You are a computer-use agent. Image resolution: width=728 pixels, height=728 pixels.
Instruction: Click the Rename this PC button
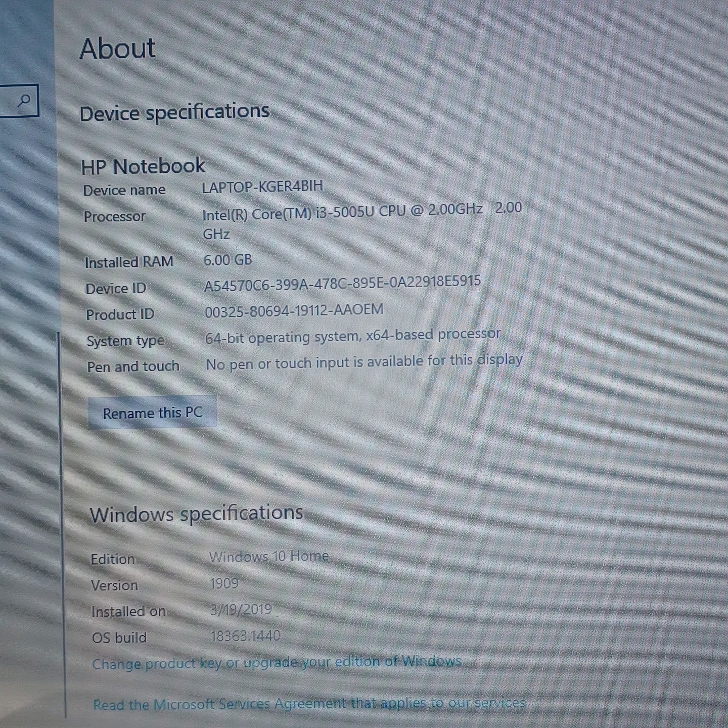[x=152, y=413]
